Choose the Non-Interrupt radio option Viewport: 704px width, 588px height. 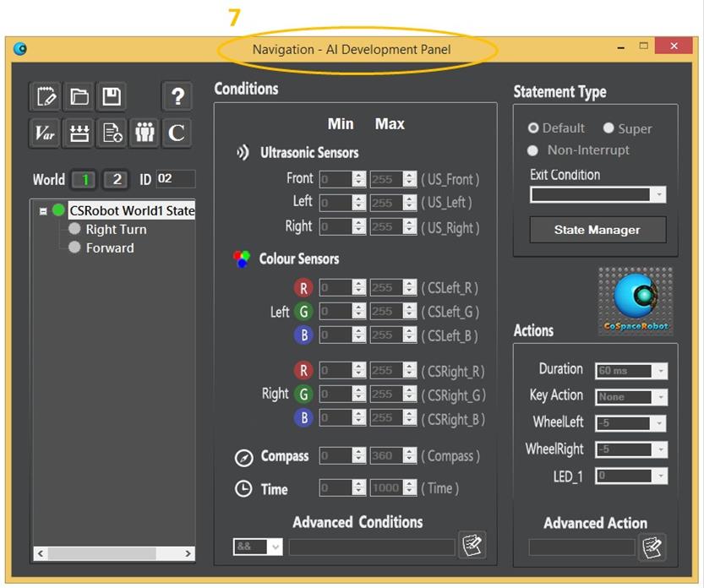click(532, 150)
